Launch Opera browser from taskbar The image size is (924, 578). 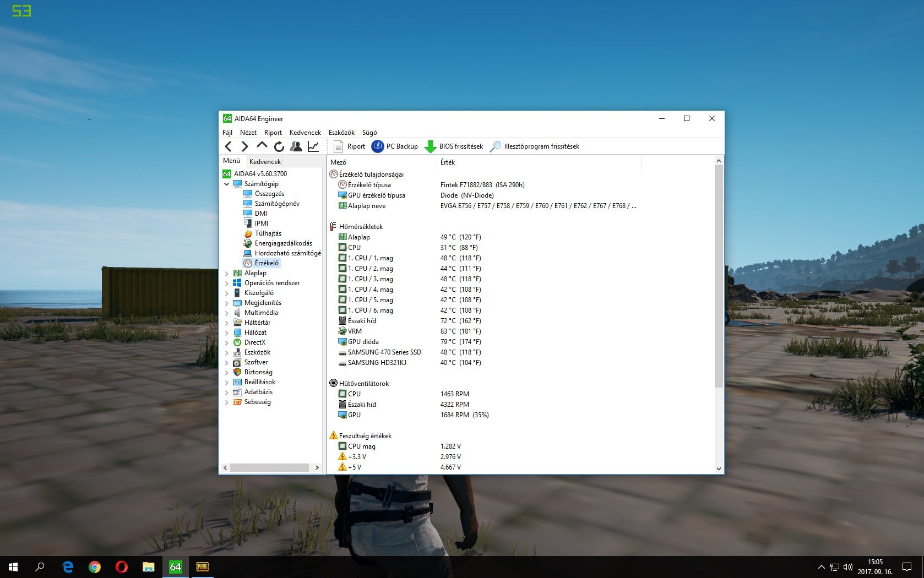click(x=122, y=567)
